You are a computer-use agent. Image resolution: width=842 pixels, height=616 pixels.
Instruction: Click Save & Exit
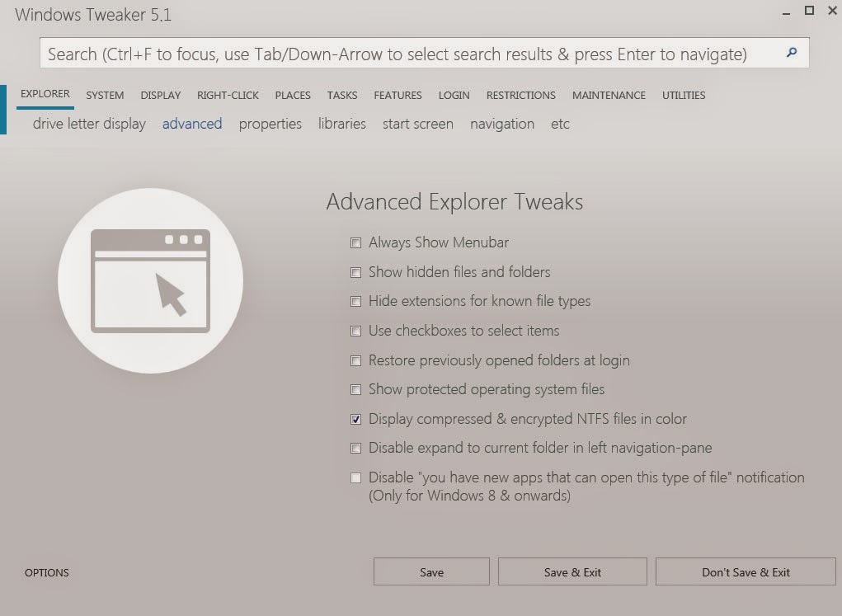pos(572,571)
